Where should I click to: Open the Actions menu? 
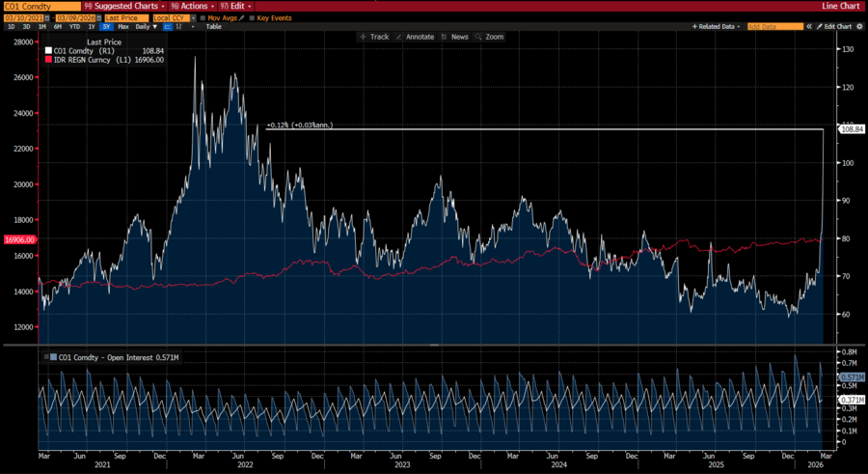[190, 6]
